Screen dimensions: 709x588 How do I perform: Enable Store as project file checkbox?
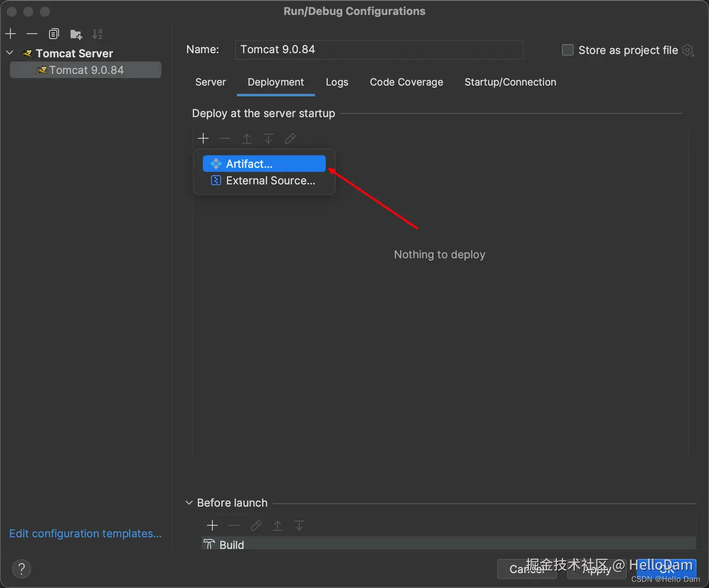(x=568, y=50)
